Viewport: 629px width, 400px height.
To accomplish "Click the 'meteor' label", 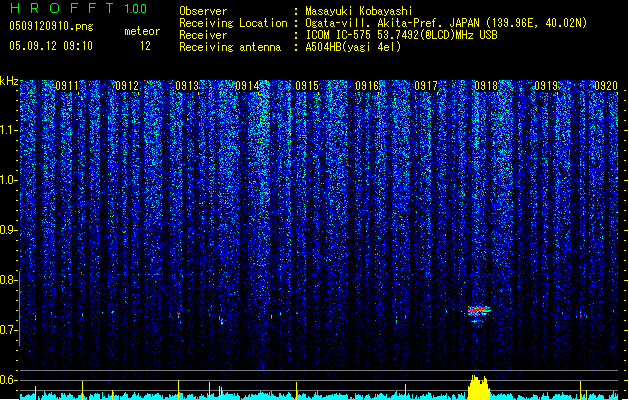I will coord(142,31).
